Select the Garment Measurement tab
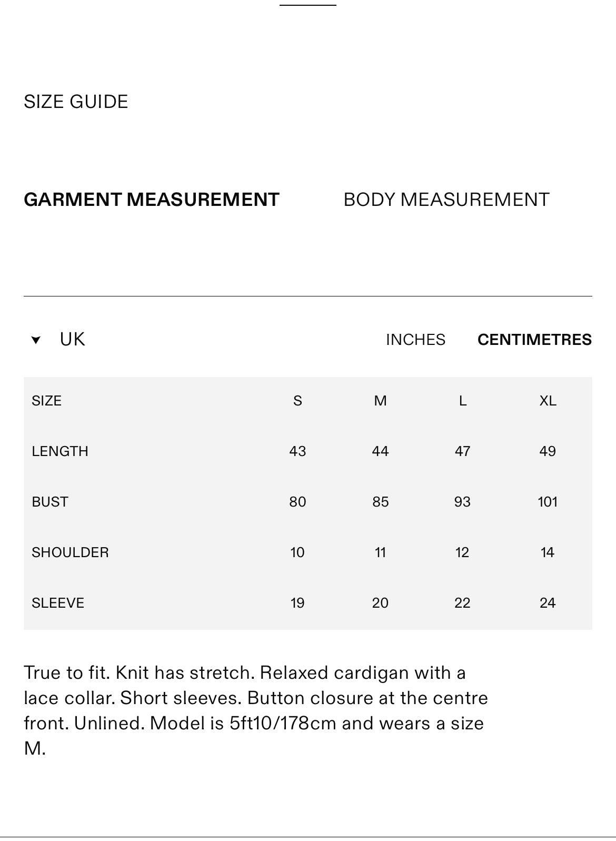Viewport: 616px width, 841px height. point(152,200)
